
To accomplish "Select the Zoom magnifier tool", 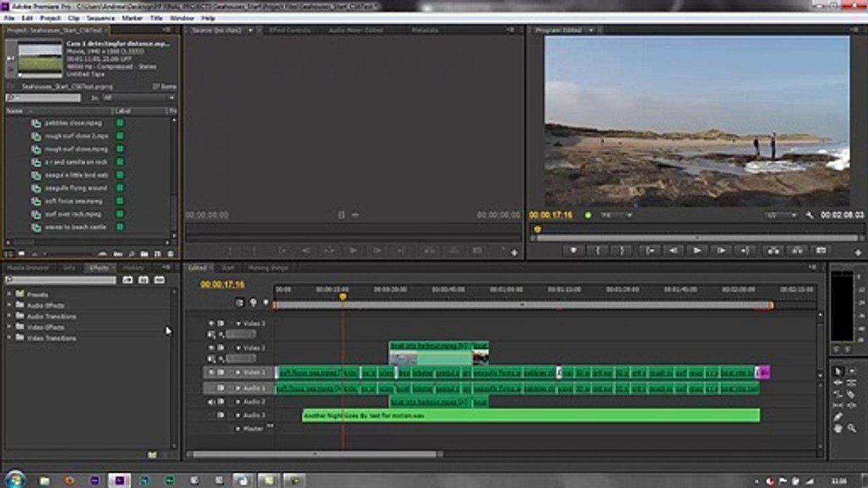I will coord(852,428).
